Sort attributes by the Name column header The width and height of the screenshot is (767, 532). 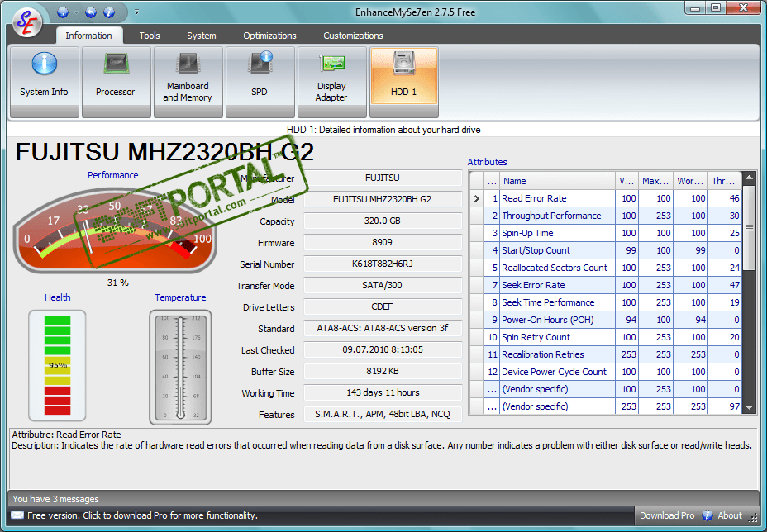[557, 181]
